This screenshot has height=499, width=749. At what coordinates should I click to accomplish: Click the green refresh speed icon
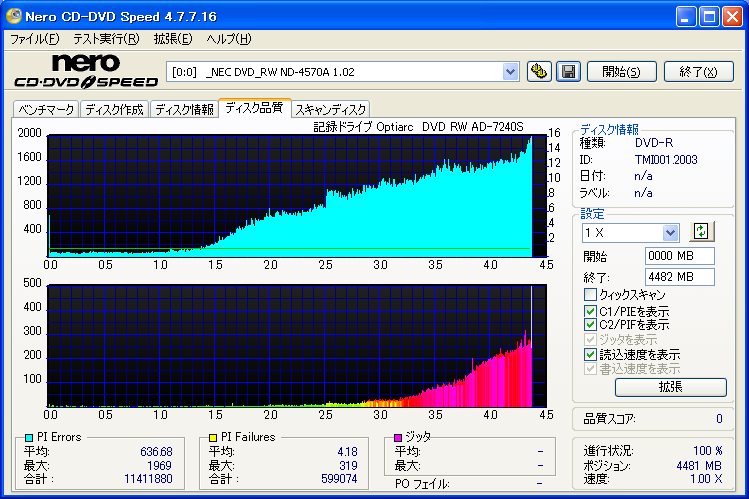point(701,232)
